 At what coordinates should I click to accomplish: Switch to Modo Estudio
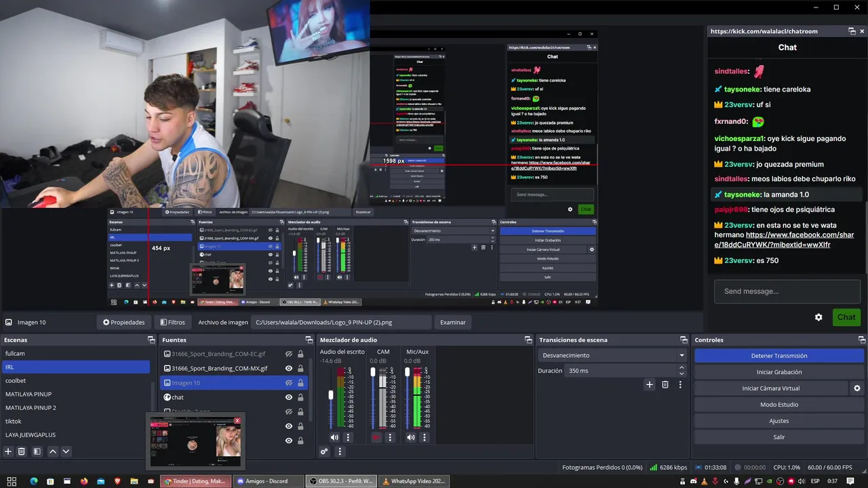[x=779, y=405]
